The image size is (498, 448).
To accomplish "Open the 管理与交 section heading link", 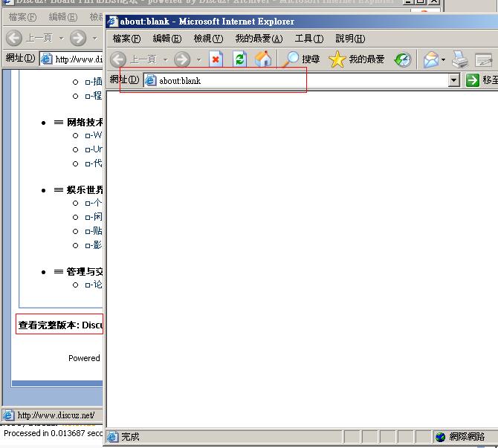I will pyautogui.click(x=85, y=272).
